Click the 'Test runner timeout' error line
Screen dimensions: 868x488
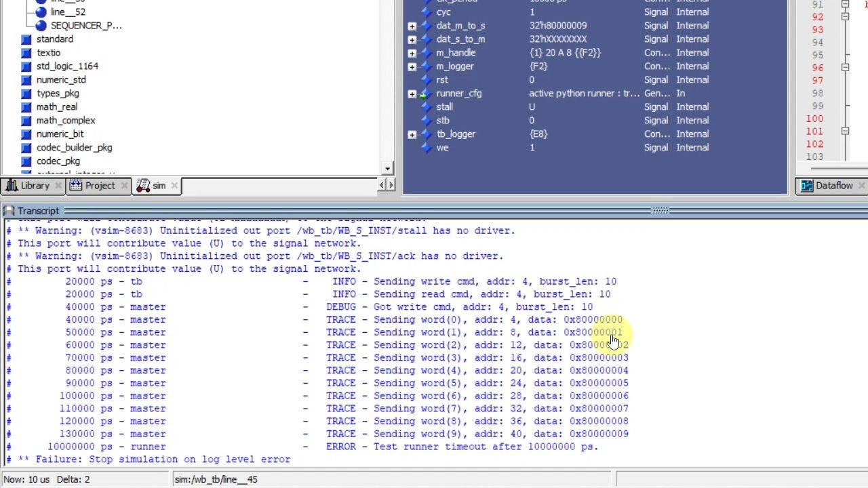[x=302, y=447]
